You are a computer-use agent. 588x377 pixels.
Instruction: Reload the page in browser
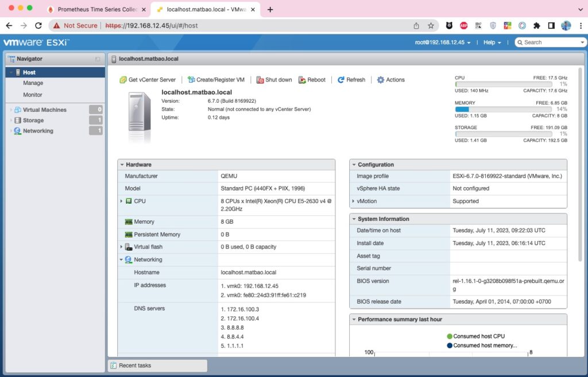click(x=38, y=25)
